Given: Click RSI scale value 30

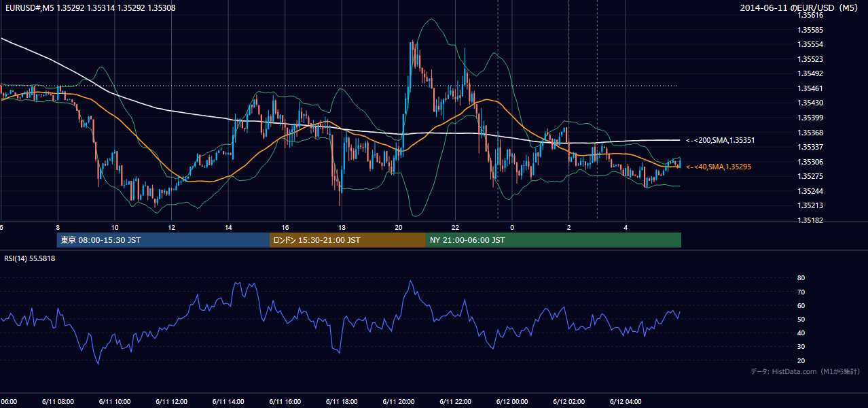Looking at the screenshot, I should 801,347.
